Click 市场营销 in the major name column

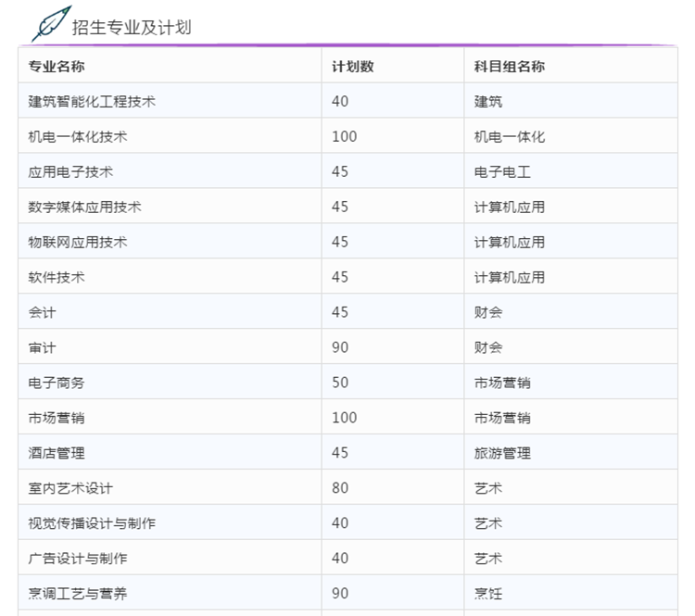57,419
